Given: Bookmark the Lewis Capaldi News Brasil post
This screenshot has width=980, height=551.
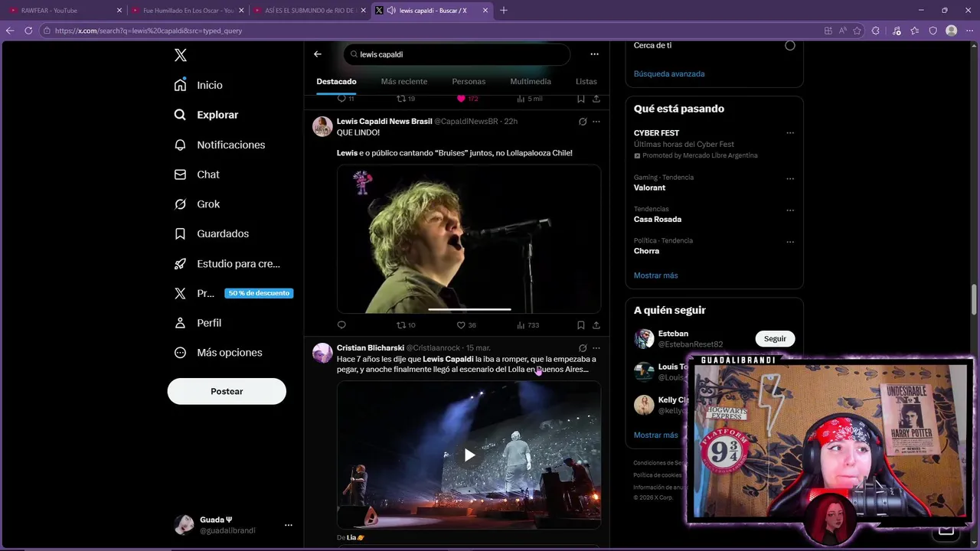Looking at the screenshot, I should pyautogui.click(x=581, y=325).
